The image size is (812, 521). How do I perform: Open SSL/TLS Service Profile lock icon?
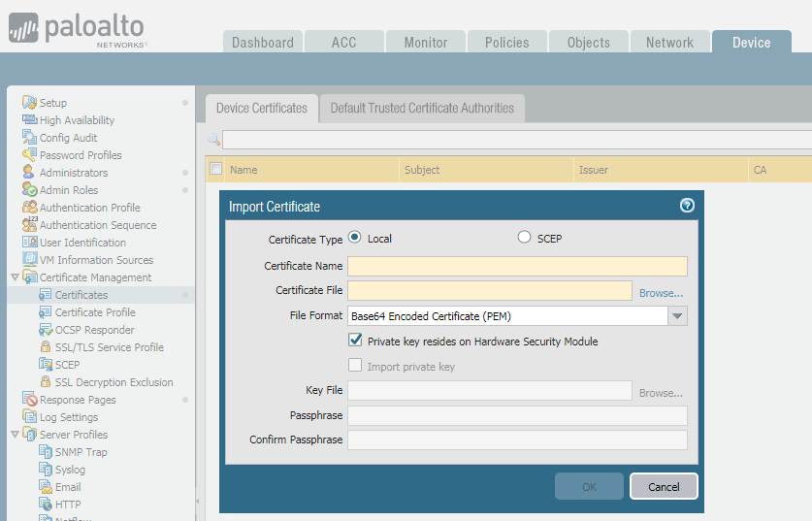46,347
